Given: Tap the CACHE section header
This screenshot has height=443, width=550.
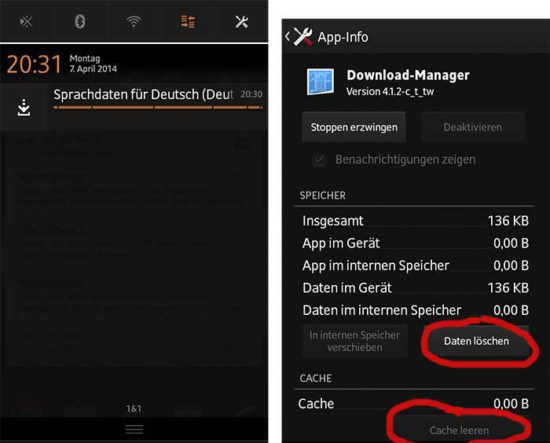Looking at the screenshot, I should click(316, 378).
